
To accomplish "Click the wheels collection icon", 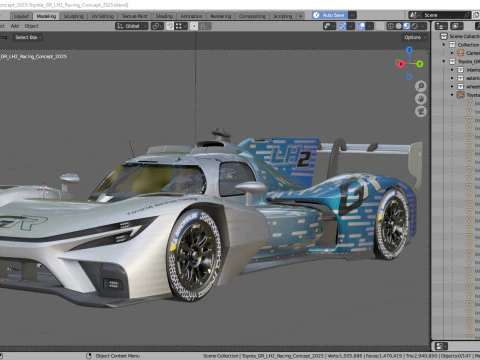I will 461,86.
